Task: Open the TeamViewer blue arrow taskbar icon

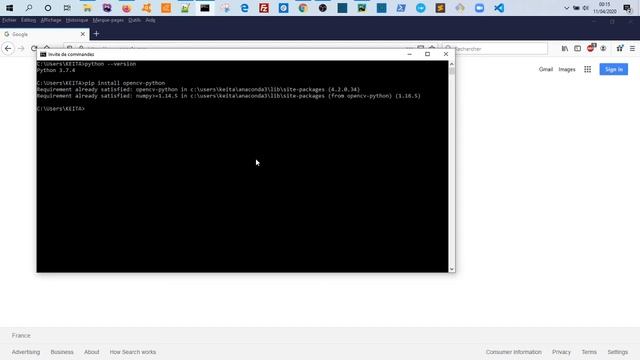Action: (420, 8)
